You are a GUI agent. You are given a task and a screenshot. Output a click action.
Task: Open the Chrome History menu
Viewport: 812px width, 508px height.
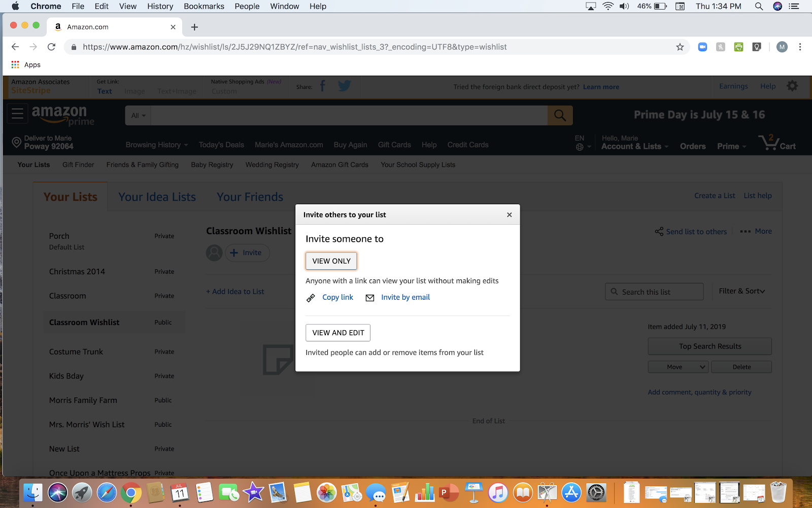click(x=160, y=6)
